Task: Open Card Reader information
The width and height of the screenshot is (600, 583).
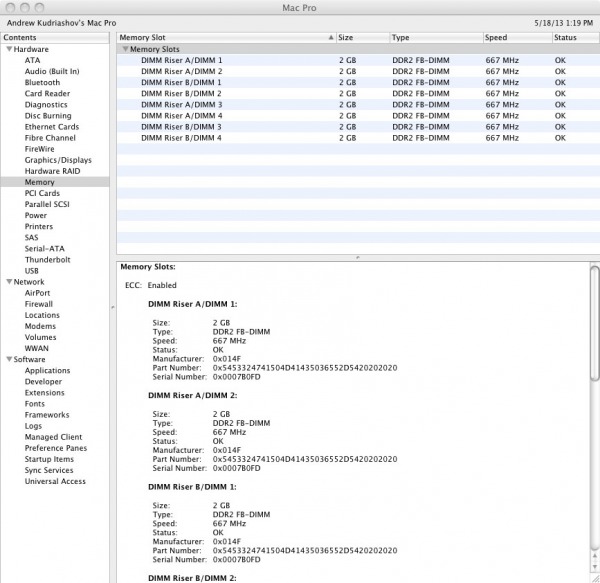Action: (x=47, y=93)
